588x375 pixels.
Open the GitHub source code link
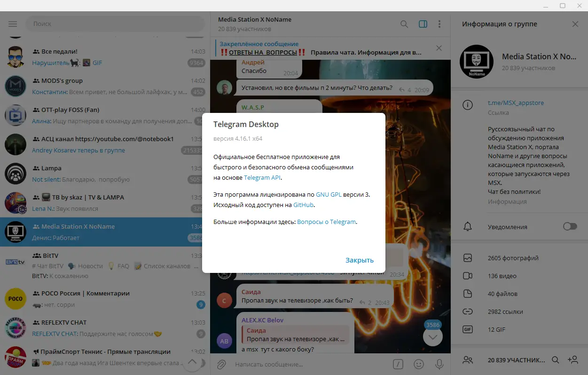[x=303, y=205]
